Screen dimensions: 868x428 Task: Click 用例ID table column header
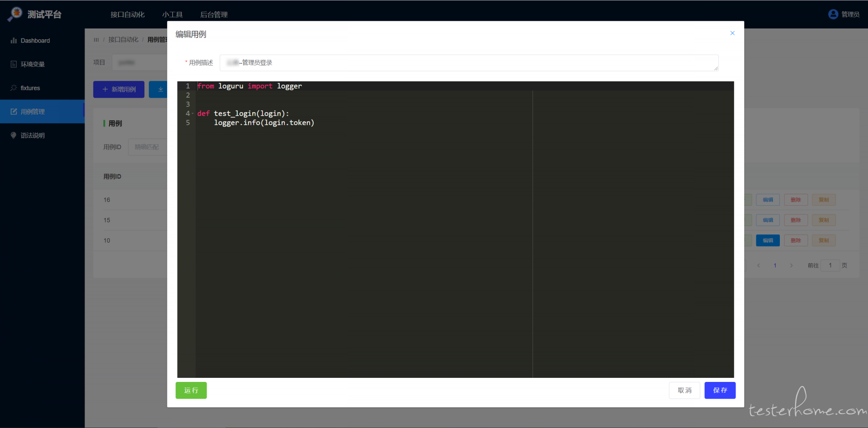click(x=112, y=177)
